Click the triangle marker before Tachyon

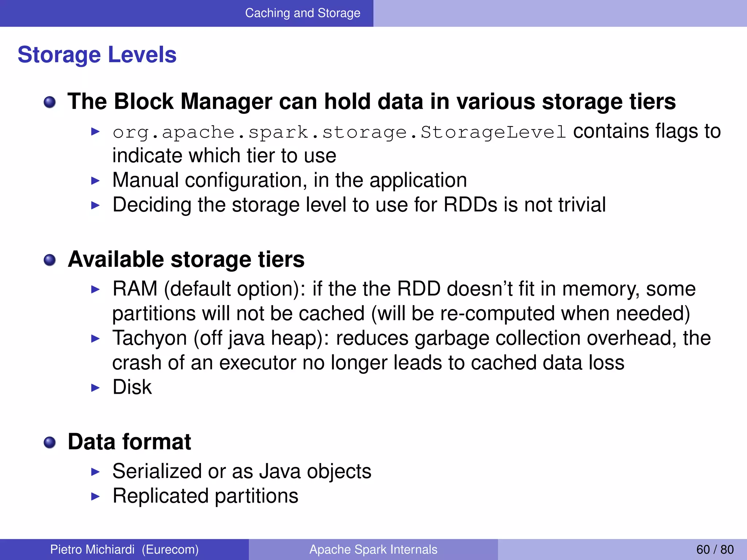click(95, 339)
